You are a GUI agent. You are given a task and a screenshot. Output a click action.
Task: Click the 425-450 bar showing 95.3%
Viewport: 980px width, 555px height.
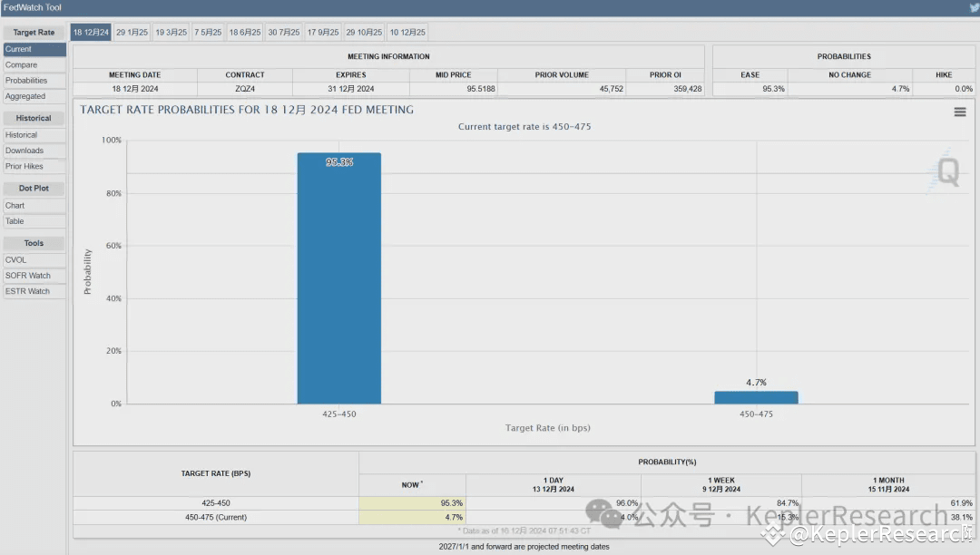338,278
